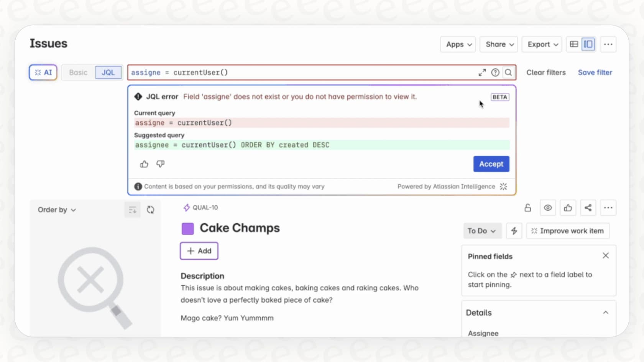Screen dimensions: 644x362
Task: Click the BETA badge
Action: [x=500, y=97]
